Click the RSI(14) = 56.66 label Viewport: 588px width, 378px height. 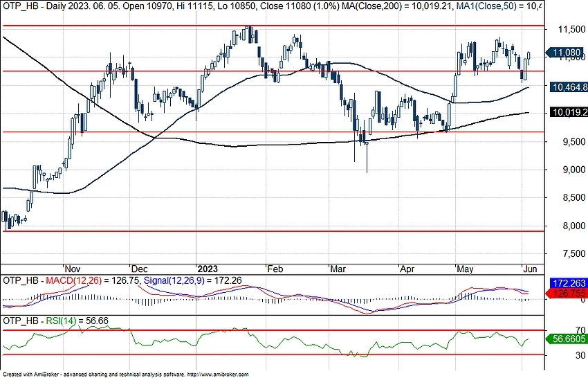point(77,321)
